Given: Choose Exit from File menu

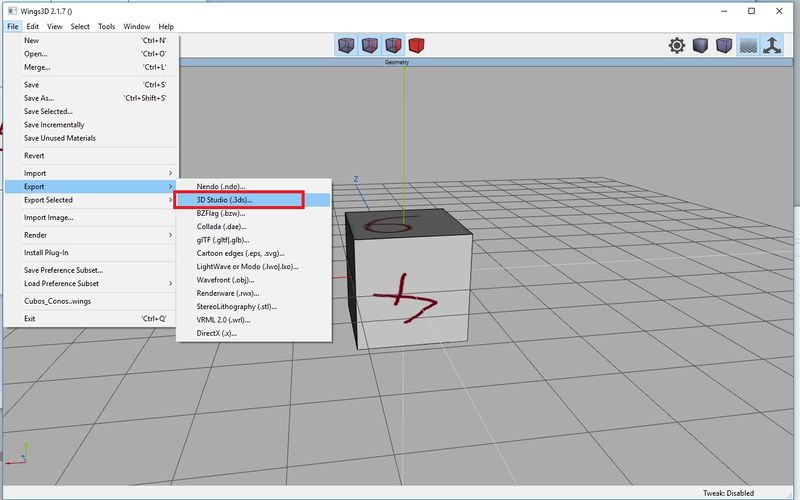Looking at the screenshot, I should (x=91, y=318).
